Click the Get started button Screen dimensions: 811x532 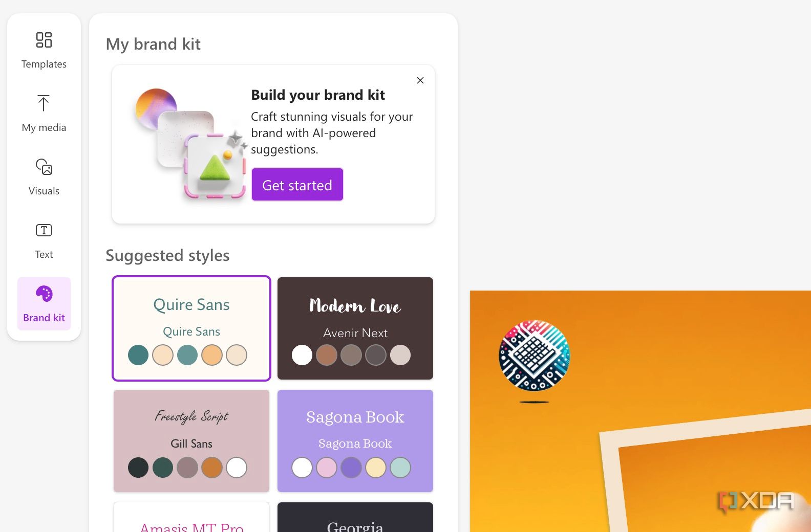297,185
